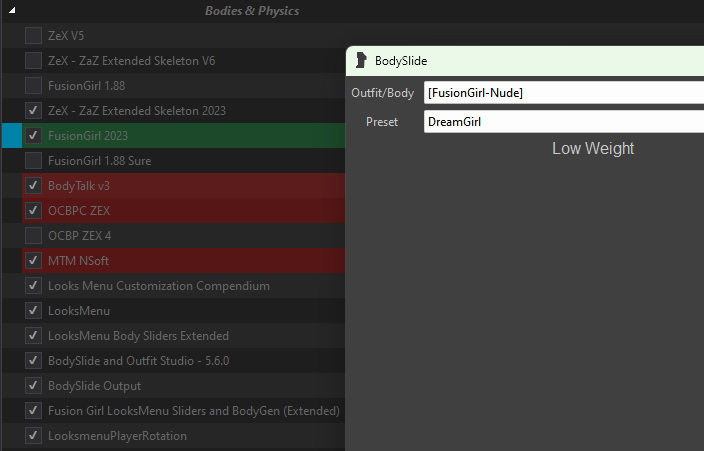Open the Preset combo box showing DreamGirl
This screenshot has width=704, height=451.
tap(564, 122)
